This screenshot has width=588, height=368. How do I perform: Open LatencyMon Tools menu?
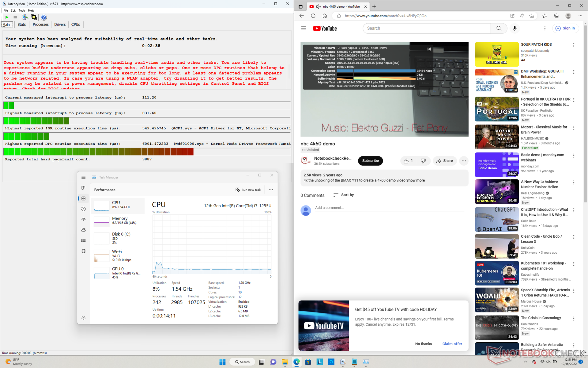(21, 10)
